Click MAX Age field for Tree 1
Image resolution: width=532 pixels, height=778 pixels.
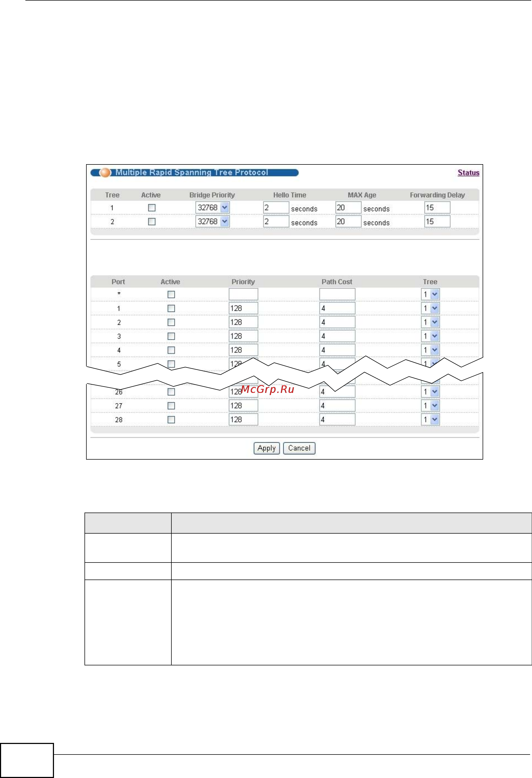[348, 208]
